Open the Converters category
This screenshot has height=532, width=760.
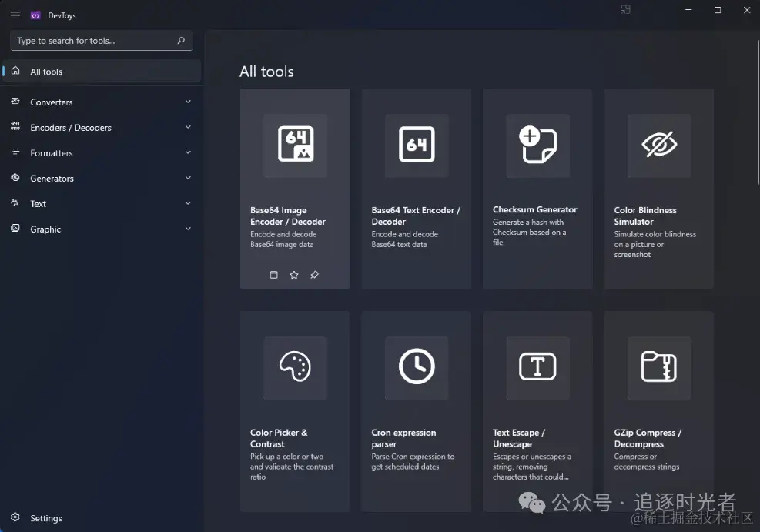click(102, 102)
